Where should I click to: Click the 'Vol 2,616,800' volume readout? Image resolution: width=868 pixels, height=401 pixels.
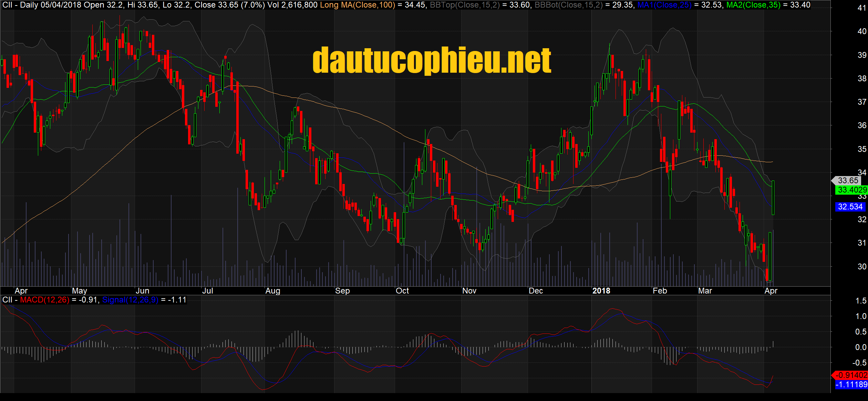[x=292, y=5]
